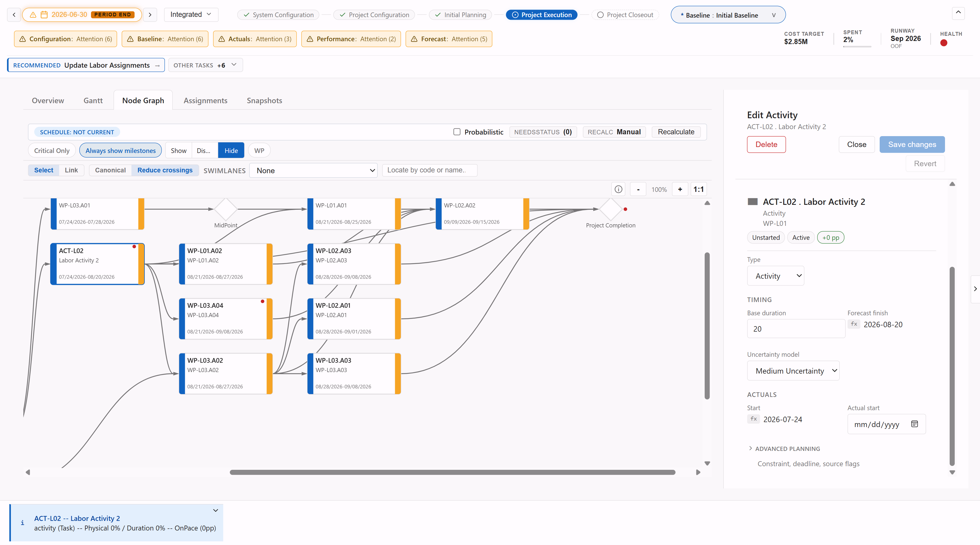Expand the right side panel arrow
Viewport: 980px width, 545px height.
click(x=975, y=289)
